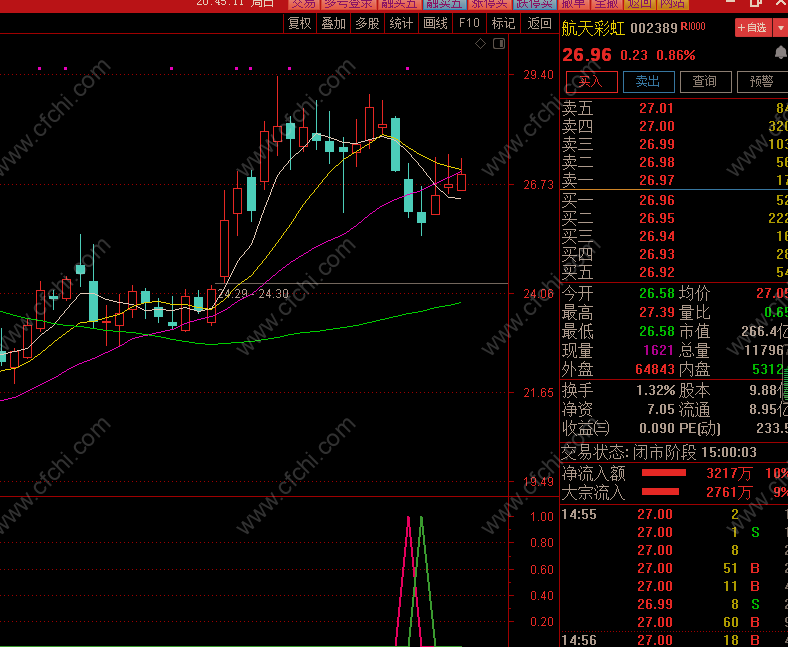The height and width of the screenshot is (647, 788).
Task: Click the 大宗流入 red bar
Action: pyautogui.click(x=660, y=492)
